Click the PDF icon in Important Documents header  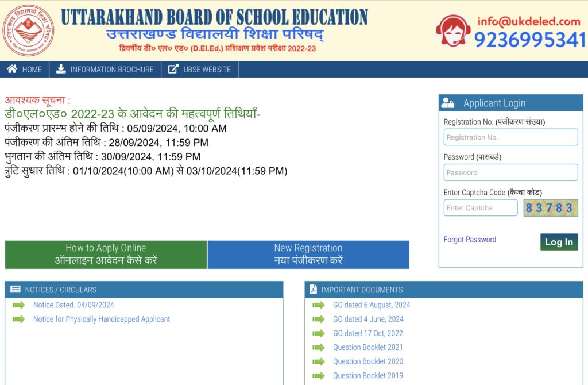(313, 289)
